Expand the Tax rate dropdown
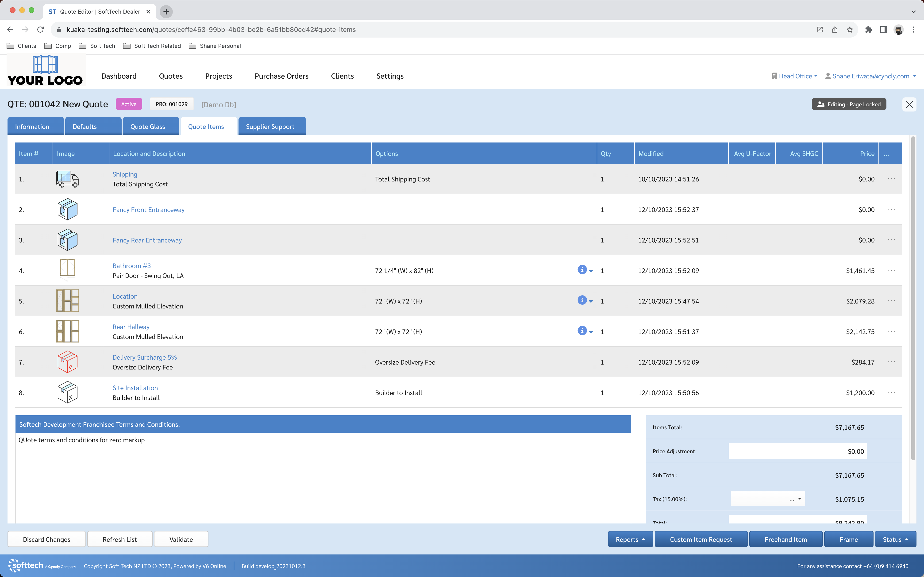The height and width of the screenshot is (577, 924). click(x=767, y=499)
